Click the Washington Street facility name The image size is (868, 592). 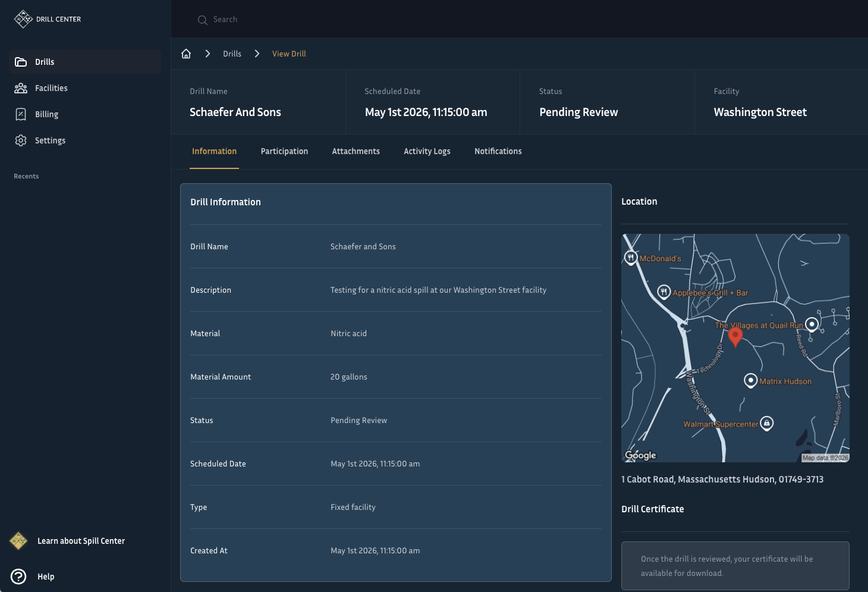point(760,112)
